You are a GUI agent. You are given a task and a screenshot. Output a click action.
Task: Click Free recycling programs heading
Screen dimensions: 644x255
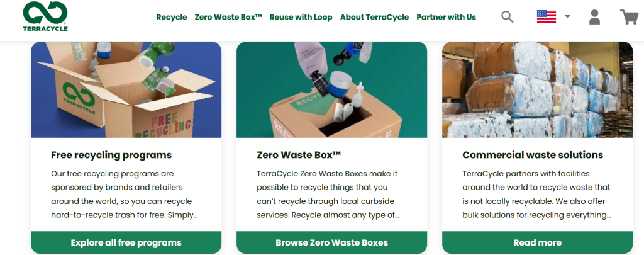click(x=111, y=155)
